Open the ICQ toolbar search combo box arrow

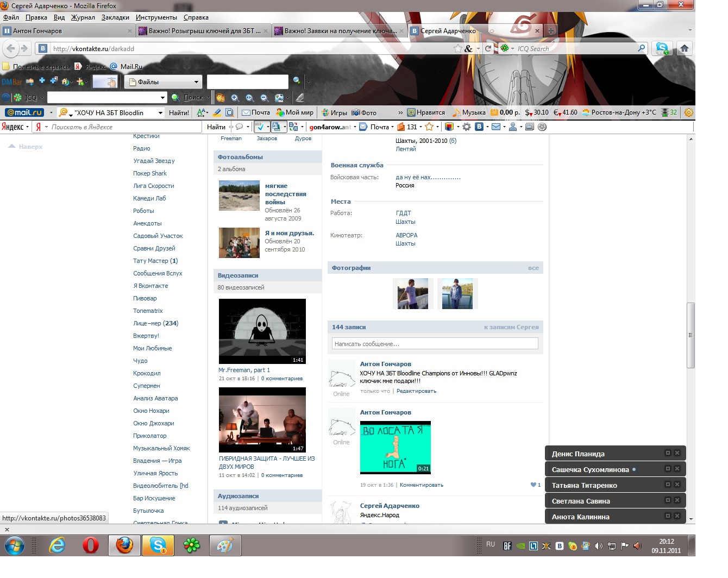coord(162,98)
